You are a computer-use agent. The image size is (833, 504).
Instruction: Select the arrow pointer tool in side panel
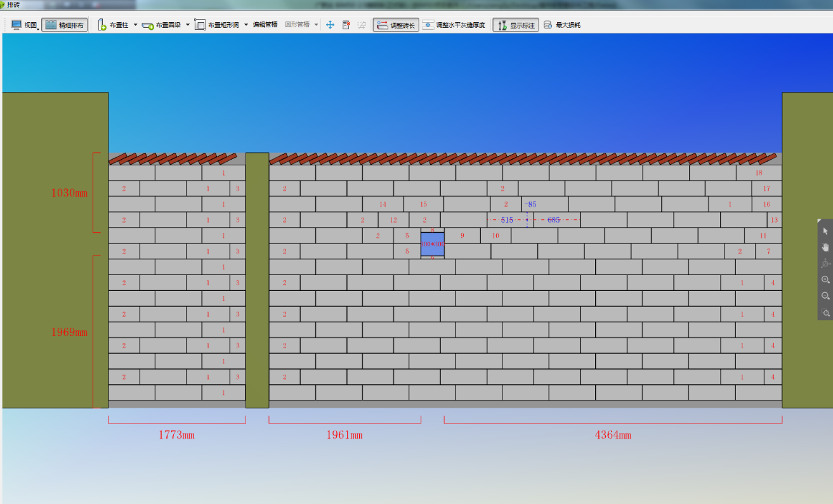tap(825, 231)
